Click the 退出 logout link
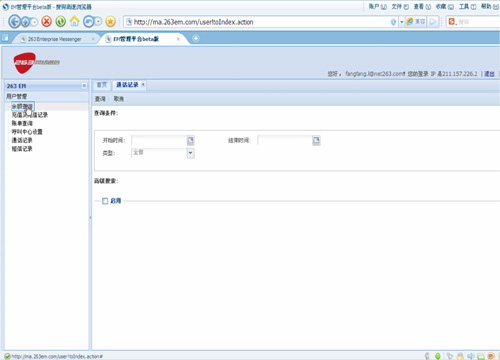The height and width of the screenshot is (360, 500). coord(489,74)
